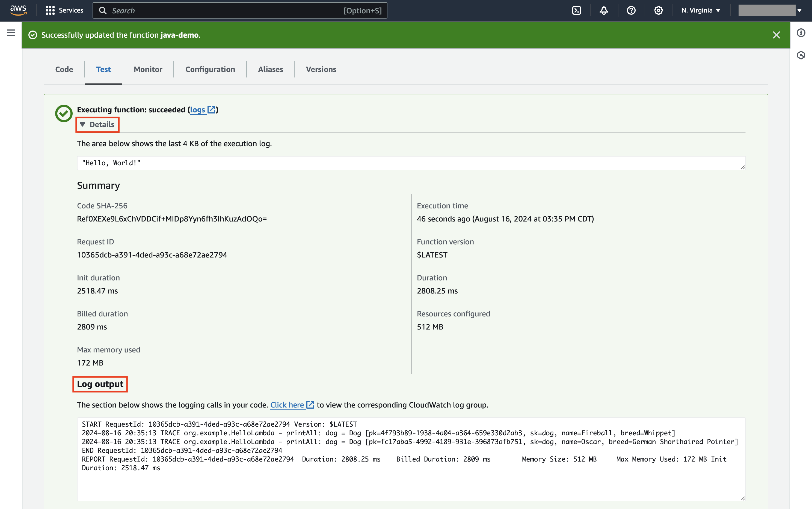Open the AWS help menu
Image resolution: width=812 pixels, height=509 pixels.
click(x=631, y=10)
